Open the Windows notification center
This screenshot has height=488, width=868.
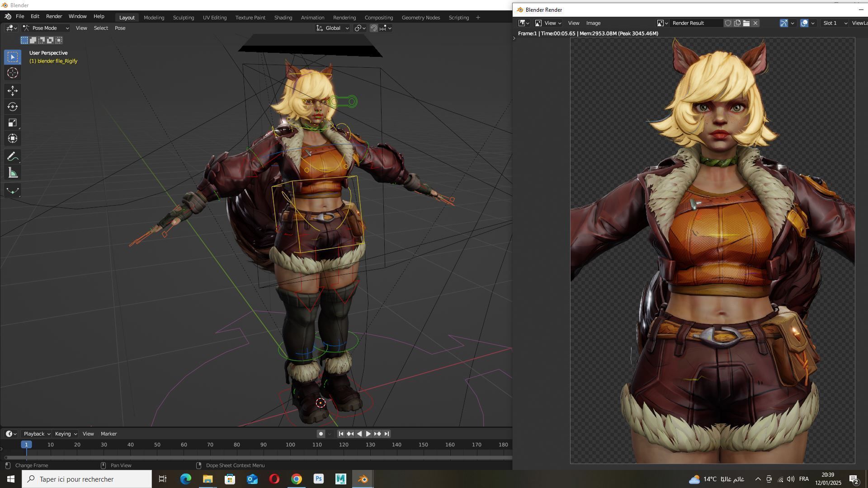click(x=854, y=479)
